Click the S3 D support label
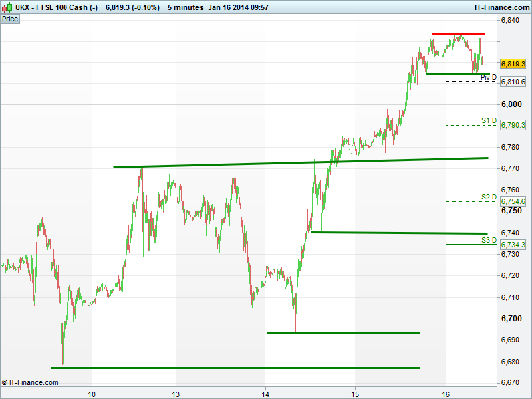This screenshot has width=532, height=399. click(489, 240)
